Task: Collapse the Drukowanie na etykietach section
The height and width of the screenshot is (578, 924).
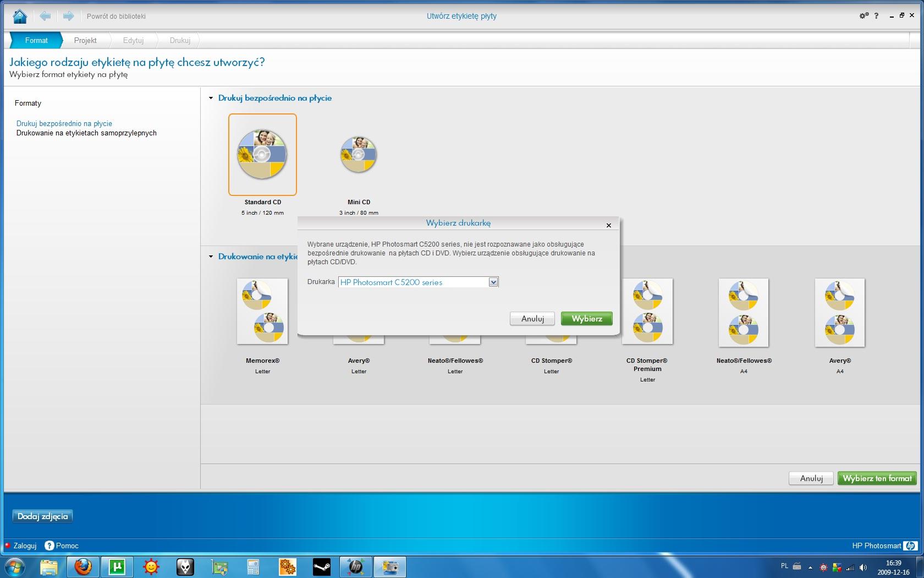Action: [211, 257]
